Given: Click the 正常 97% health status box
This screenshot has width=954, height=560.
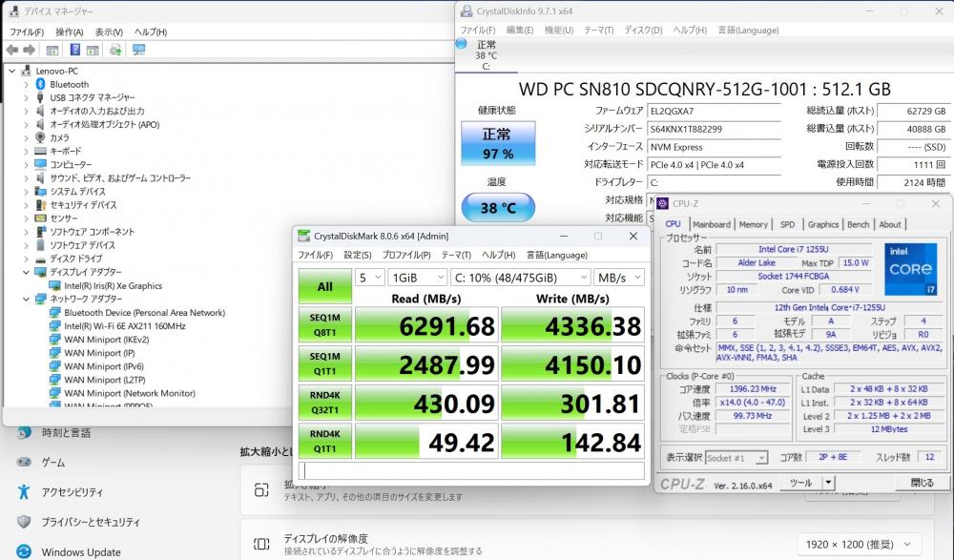Looking at the screenshot, I should pyautogui.click(x=497, y=144).
